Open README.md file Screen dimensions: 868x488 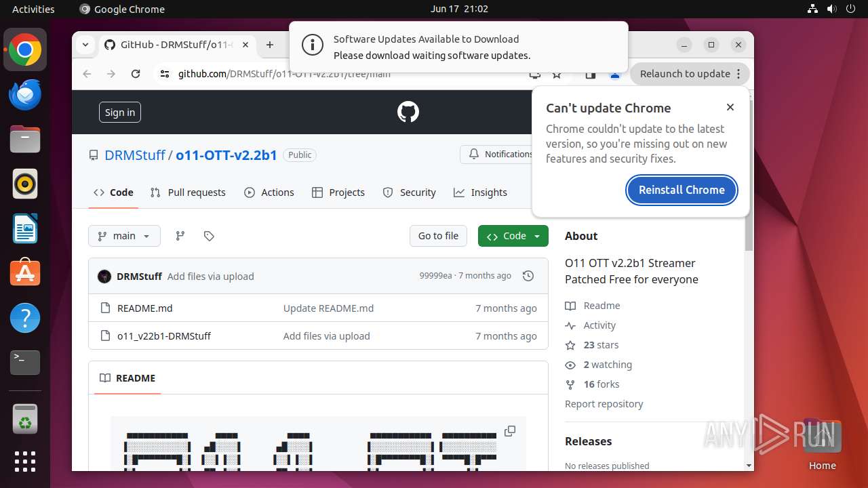click(145, 308)
